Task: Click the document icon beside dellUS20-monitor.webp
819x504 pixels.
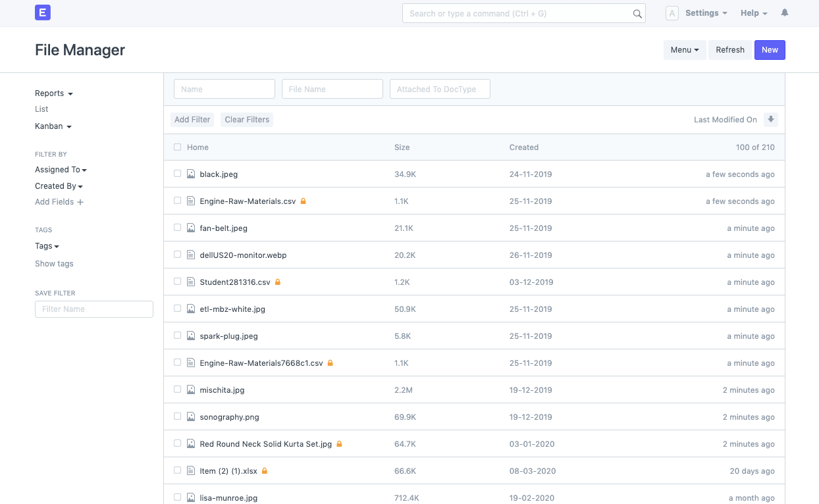Action: coord(191,255)
